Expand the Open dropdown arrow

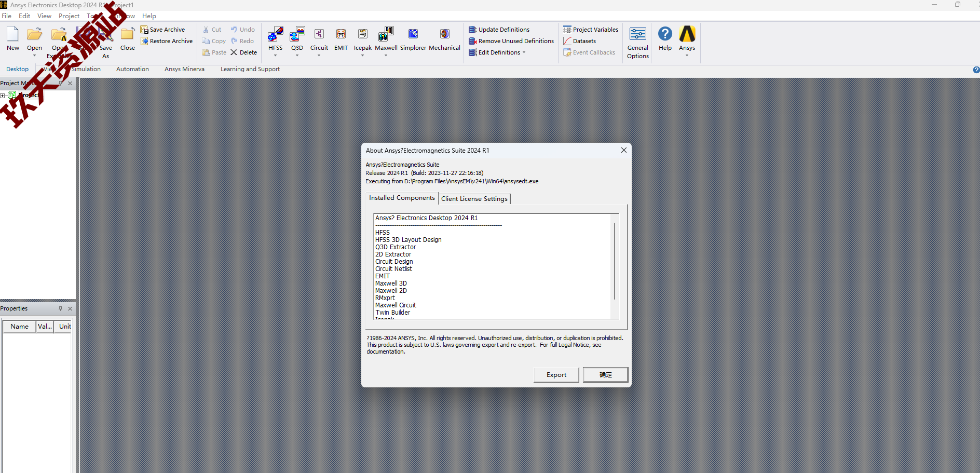click(x=34, y=56)
